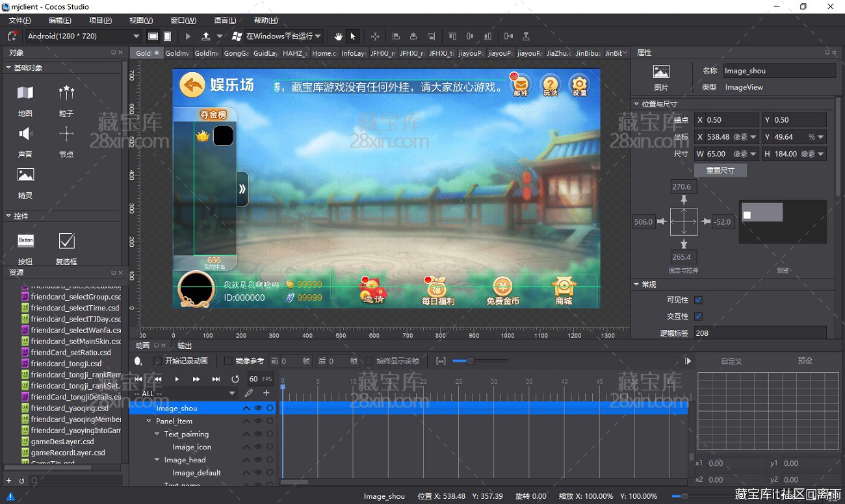Click the refresh icon in resources panel footer
The height and width of the screenshot is (504, 845).
(x=21, y=481)
